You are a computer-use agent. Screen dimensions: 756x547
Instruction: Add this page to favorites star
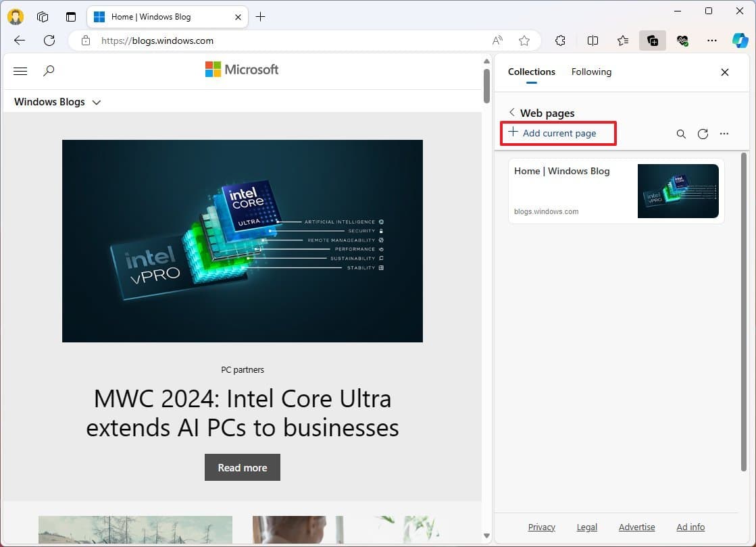(x=524, y=41)
